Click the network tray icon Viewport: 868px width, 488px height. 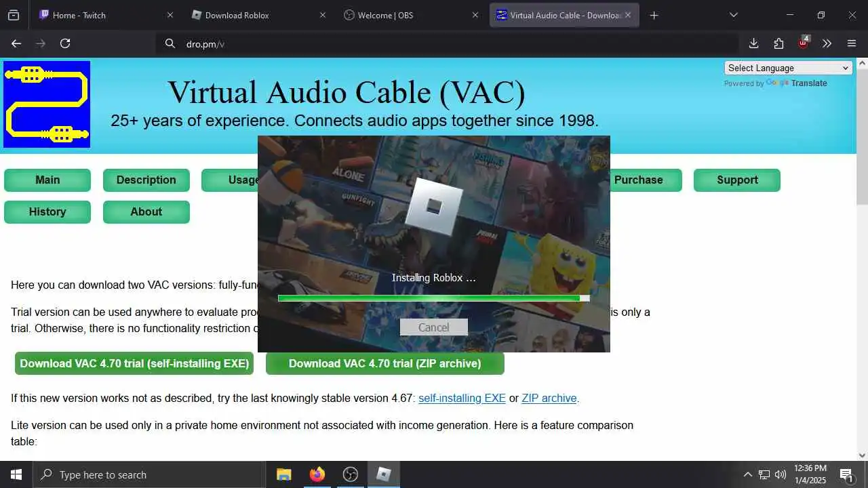[x=764, y=474]
